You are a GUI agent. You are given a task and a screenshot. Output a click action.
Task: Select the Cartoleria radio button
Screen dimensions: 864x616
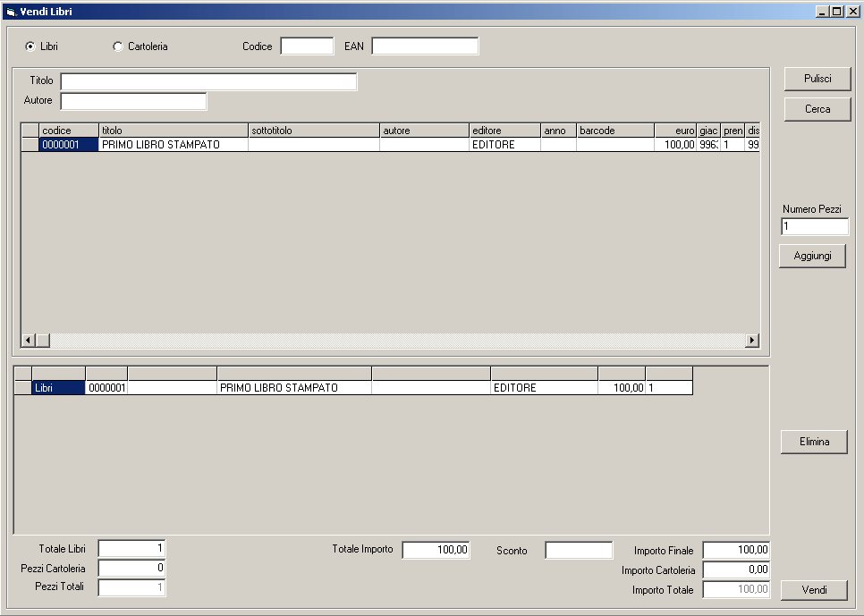pyautogui.click(x=118, y=46)
